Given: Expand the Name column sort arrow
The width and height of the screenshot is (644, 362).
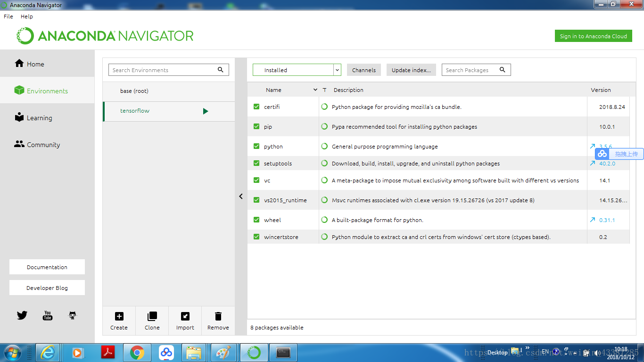Looking at the screenshot, I should 315,90.
